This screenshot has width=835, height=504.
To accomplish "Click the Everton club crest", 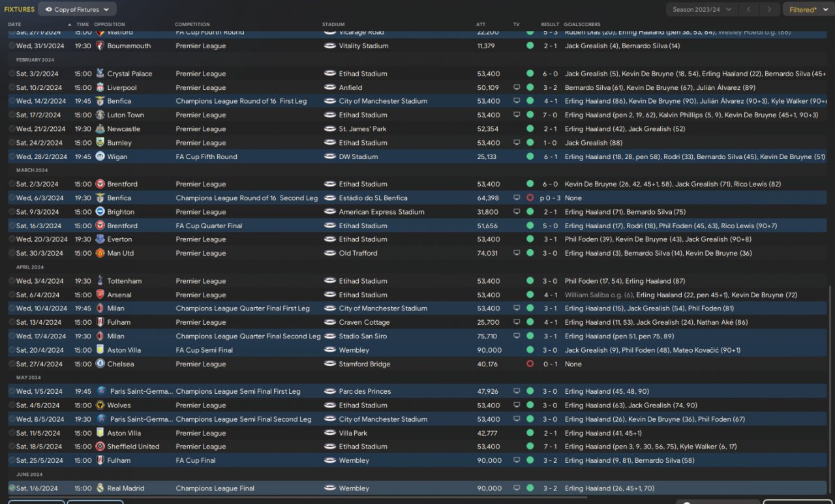I will tap(100, 239).
